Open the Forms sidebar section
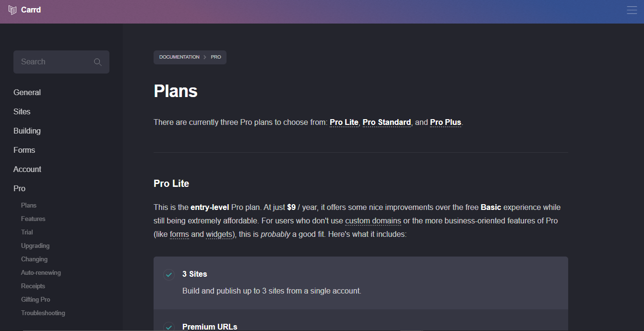Image resolution: width=644 pixels, height=331 pixels. (x=24, y=150)
